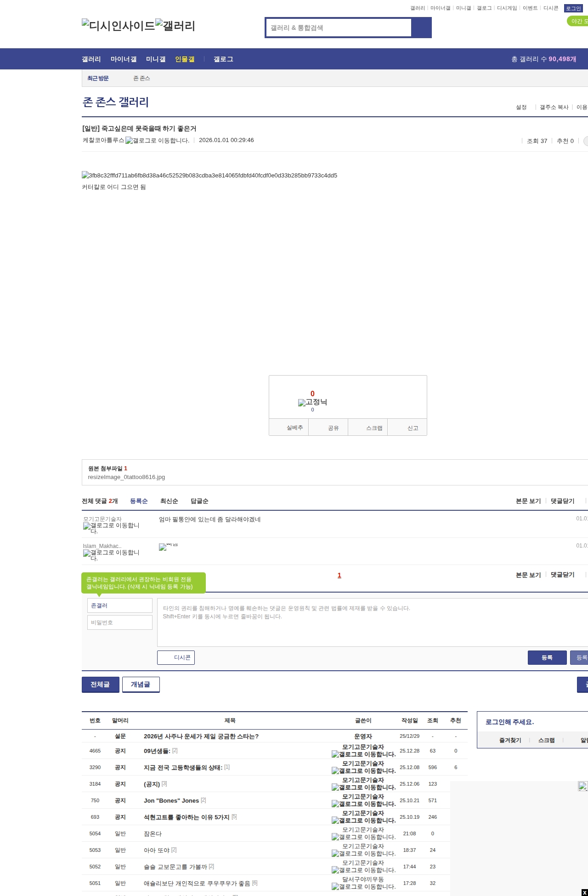The image size is (588, 896).
Task: Click the 실베추 button
Action: (289, 428)
